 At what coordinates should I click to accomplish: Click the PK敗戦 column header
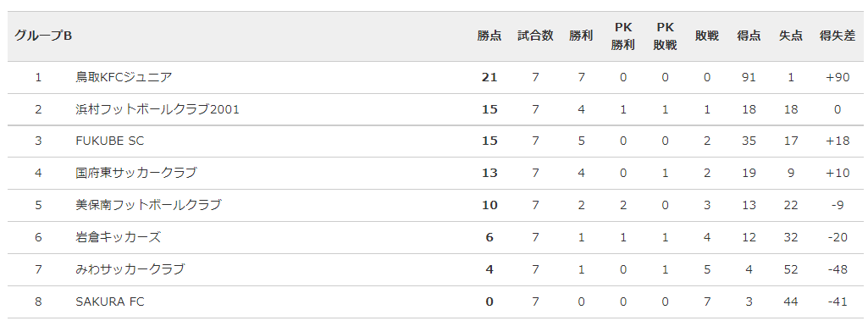tap(665, 36)
